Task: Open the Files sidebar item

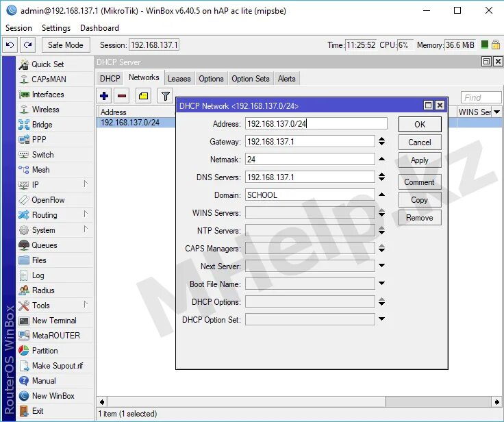Action: (x=39, y=260)
